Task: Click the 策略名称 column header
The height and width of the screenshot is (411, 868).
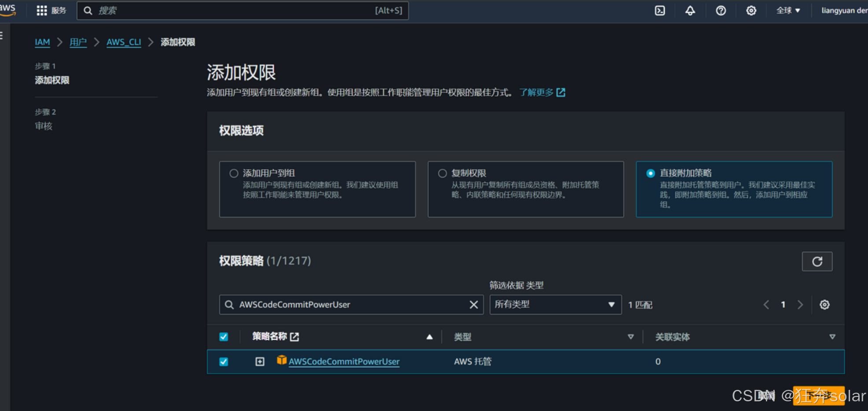Action: click(x=270, y=337)
